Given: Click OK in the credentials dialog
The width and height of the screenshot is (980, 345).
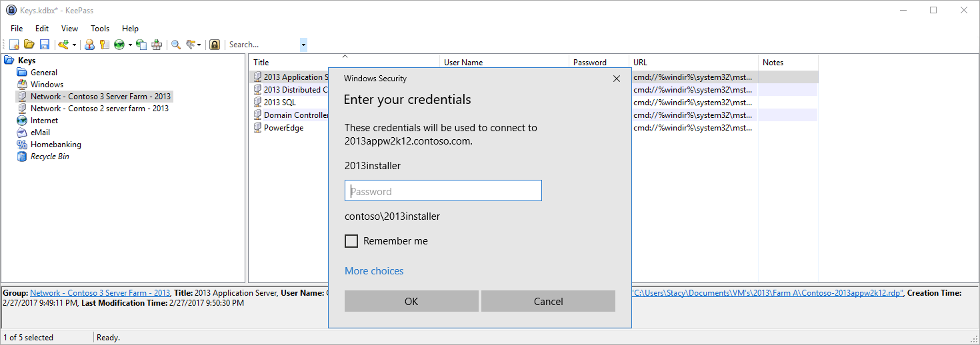Looking at the screenshot, I should click(411, 301).
